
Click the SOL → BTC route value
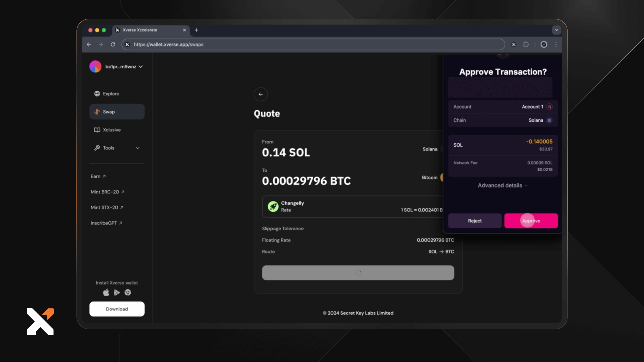(441, 252)
